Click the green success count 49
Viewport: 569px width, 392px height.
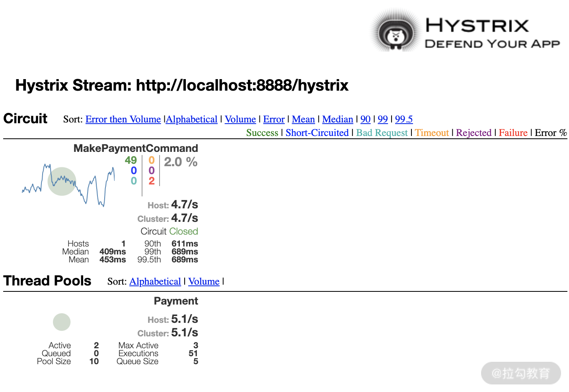pyautogui.click(x=131, y=160)
